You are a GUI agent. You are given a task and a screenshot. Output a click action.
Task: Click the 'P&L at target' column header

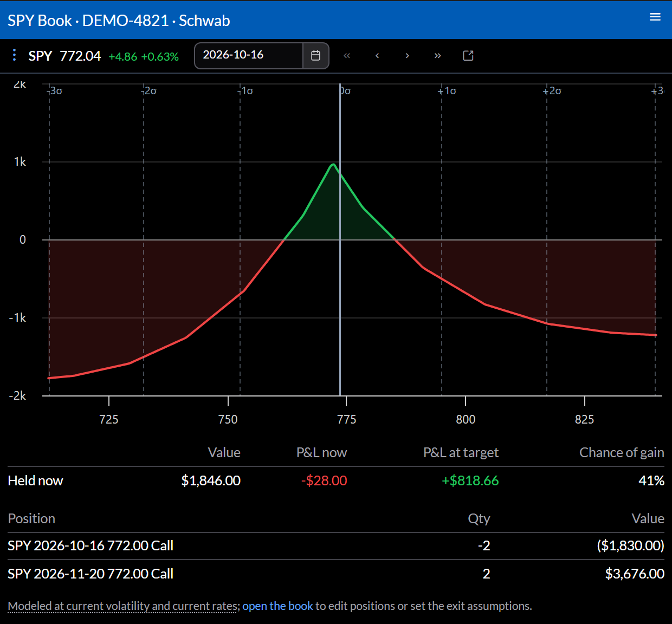pyautogui.click(x=461, y=453)
